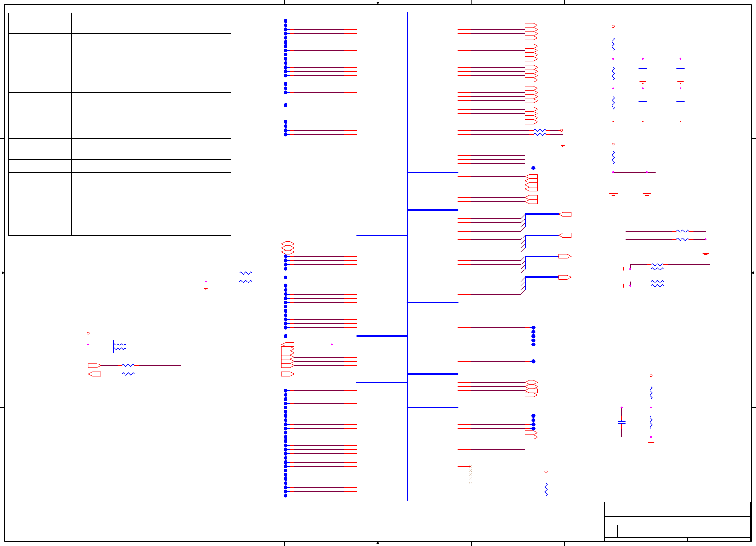Select the lone vertical pull-up resistor below the IC
This screenshot has width=756, height=546.
[x=546, y=489]
